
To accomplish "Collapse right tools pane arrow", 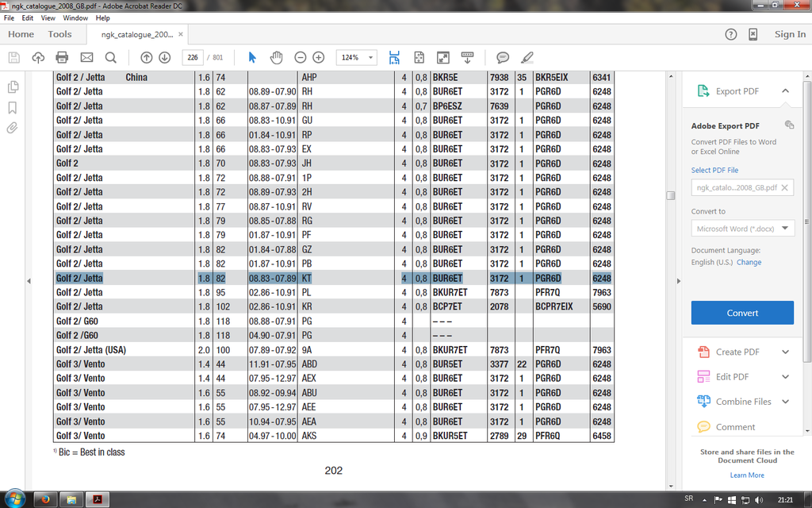I will pos(677,281).
